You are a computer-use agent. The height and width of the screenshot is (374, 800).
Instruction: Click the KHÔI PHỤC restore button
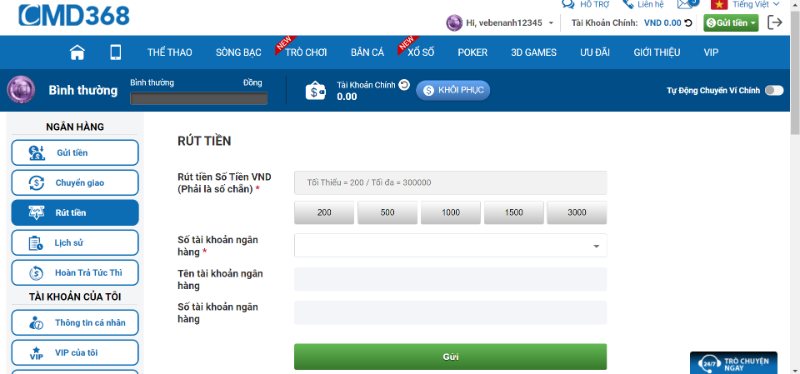[453, 90]
